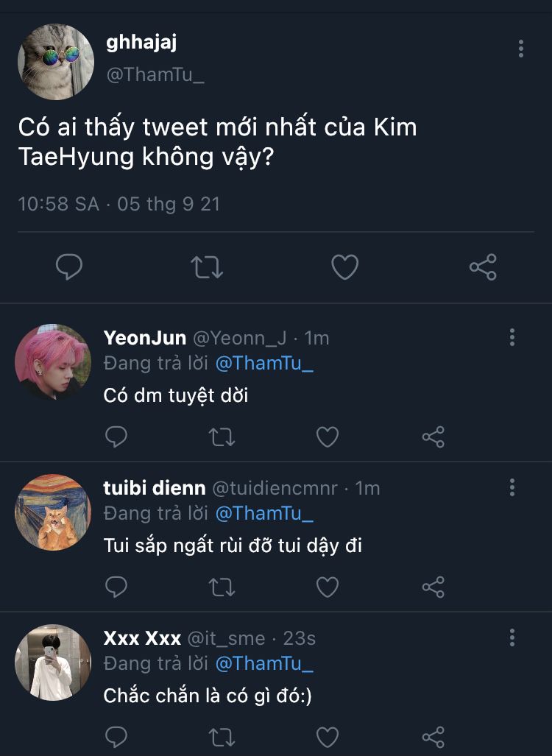The height and width of the screenshot is (756, 552).
Task: Like tuibi dienn's reply
Action: point(328,587)
